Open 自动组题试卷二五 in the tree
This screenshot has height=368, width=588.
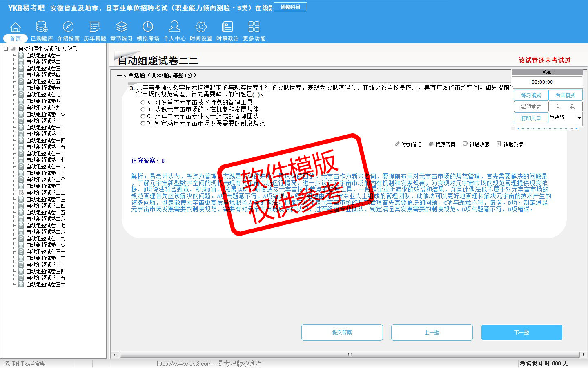tap(46, 212)
